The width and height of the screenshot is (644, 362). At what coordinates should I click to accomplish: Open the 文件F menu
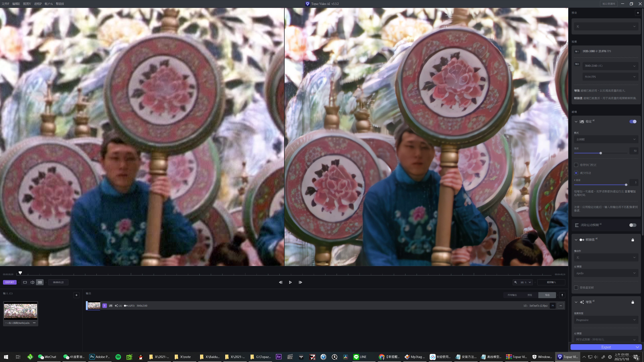pos(5,4)
